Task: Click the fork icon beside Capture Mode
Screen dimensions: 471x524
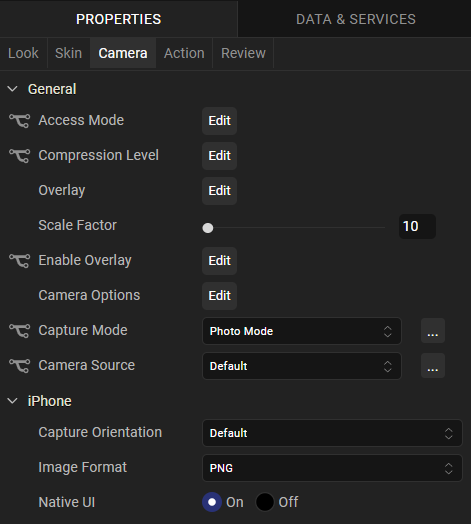Action: coord(19,331)
